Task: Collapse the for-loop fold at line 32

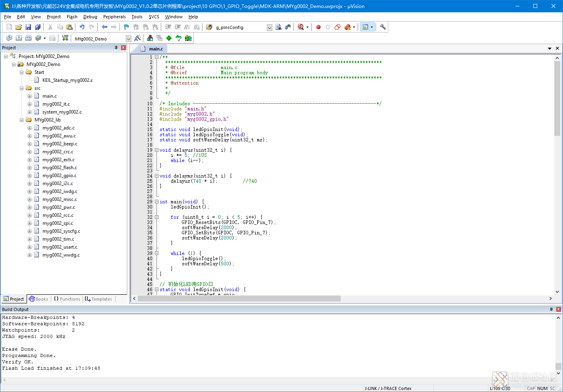Action: click(156, 217)
